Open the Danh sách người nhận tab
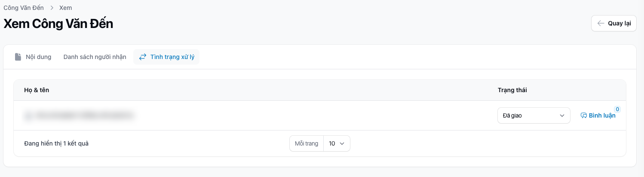The width and height of the screenshot is (644, 177). 95,57
